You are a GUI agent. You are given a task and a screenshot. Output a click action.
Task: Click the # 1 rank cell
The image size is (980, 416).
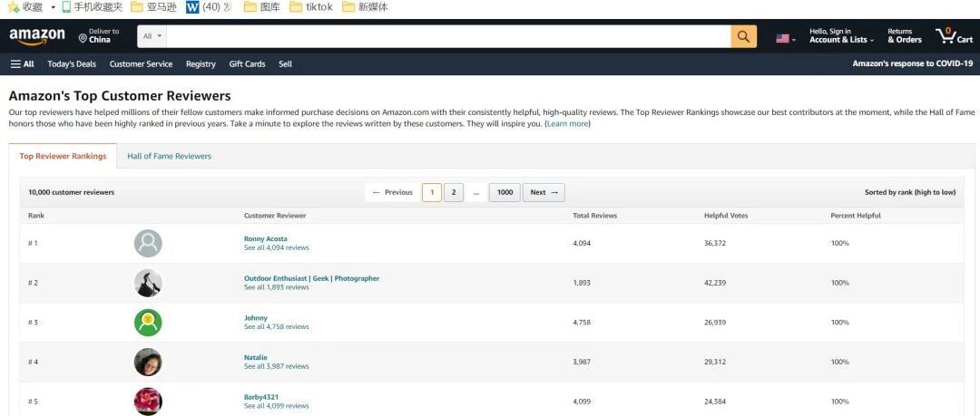[x=34, y=243]
